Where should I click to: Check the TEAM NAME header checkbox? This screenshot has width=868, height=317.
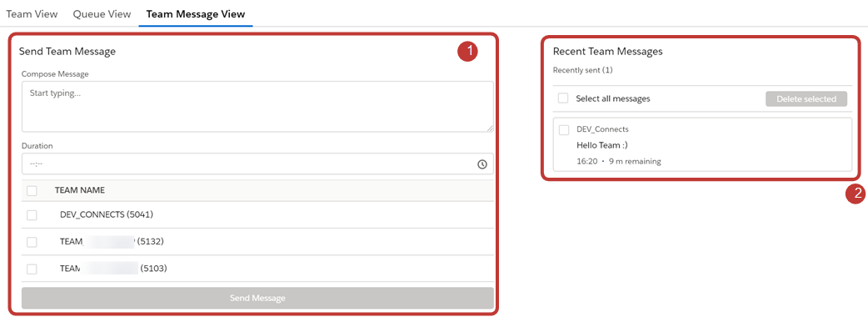tap(32, 191)
